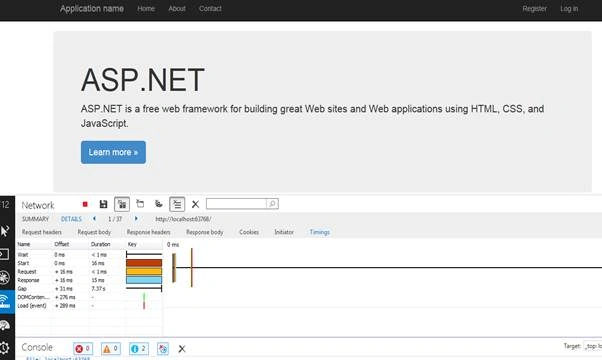Switch to Cookies tab

[x=249, y=232]
